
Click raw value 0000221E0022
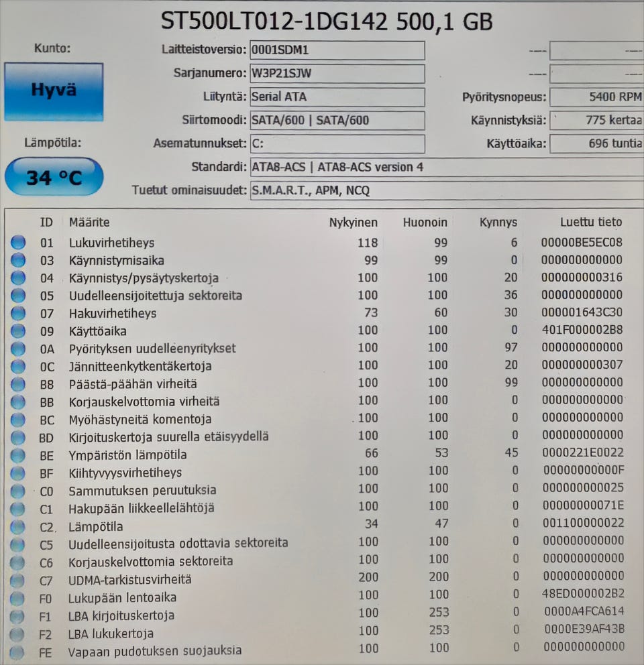pos(583,452)
